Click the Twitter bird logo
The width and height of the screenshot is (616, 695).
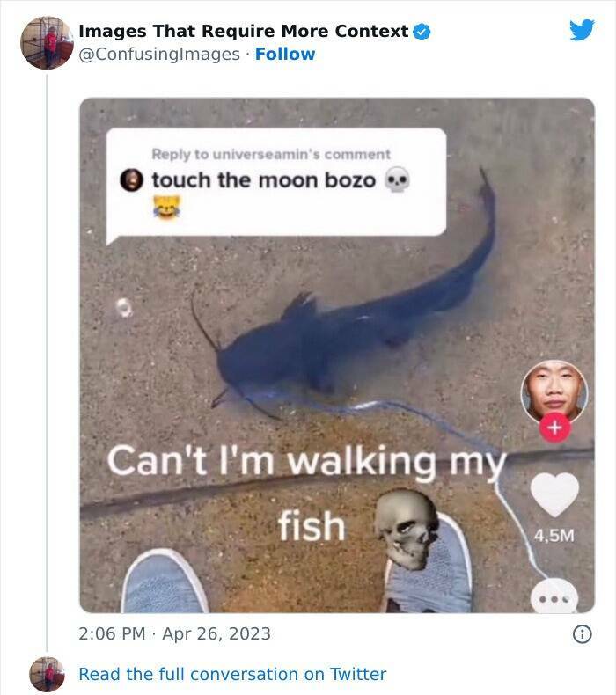[582, 30]
